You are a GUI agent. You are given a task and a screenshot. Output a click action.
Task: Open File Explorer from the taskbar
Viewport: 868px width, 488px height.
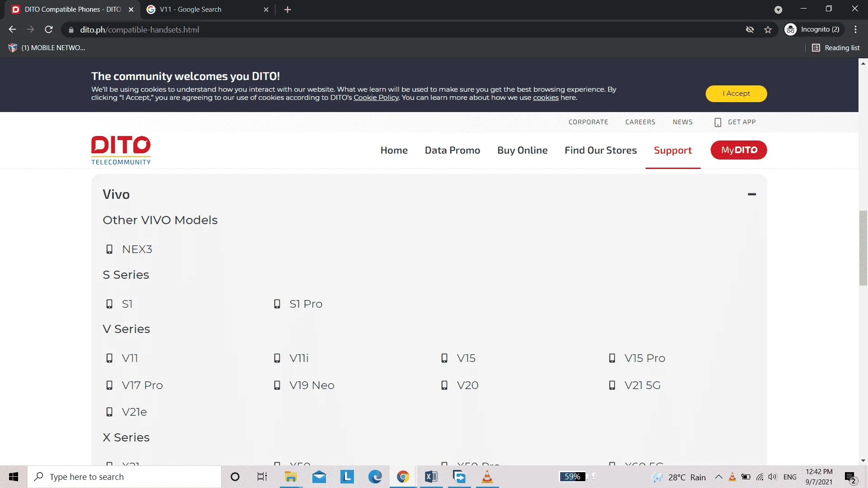[x=291, y=477]
